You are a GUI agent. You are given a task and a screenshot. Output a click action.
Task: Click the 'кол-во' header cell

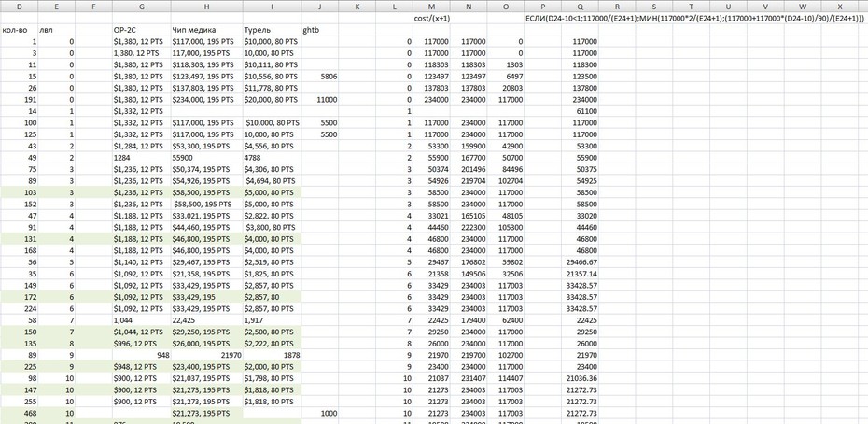(x=19, y=30)
